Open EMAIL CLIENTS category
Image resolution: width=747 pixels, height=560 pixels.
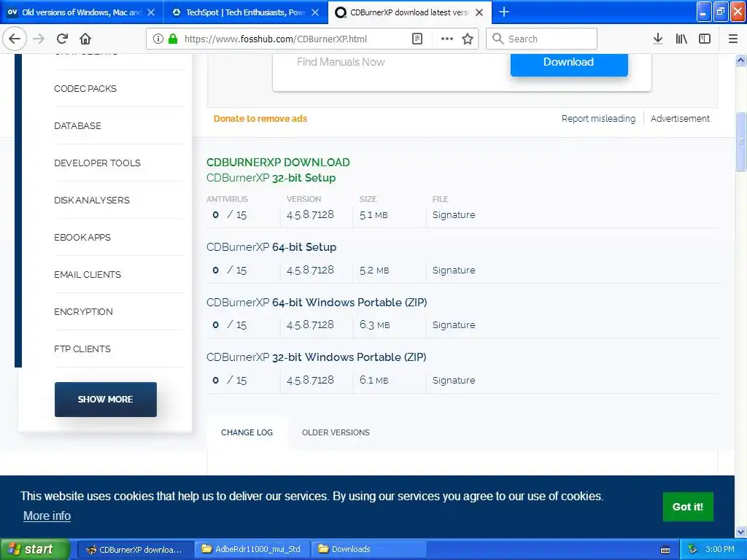88,275
